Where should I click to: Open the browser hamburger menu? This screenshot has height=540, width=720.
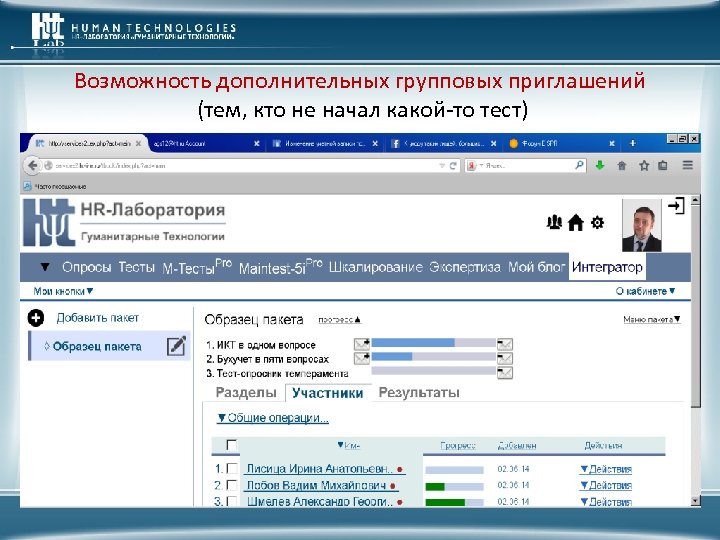click(x=687, y=165)
